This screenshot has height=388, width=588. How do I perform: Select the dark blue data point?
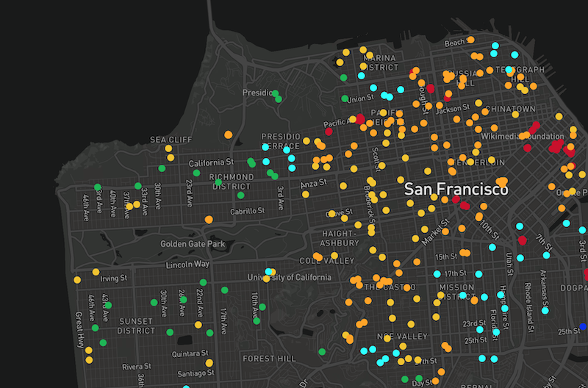(583, 326)
